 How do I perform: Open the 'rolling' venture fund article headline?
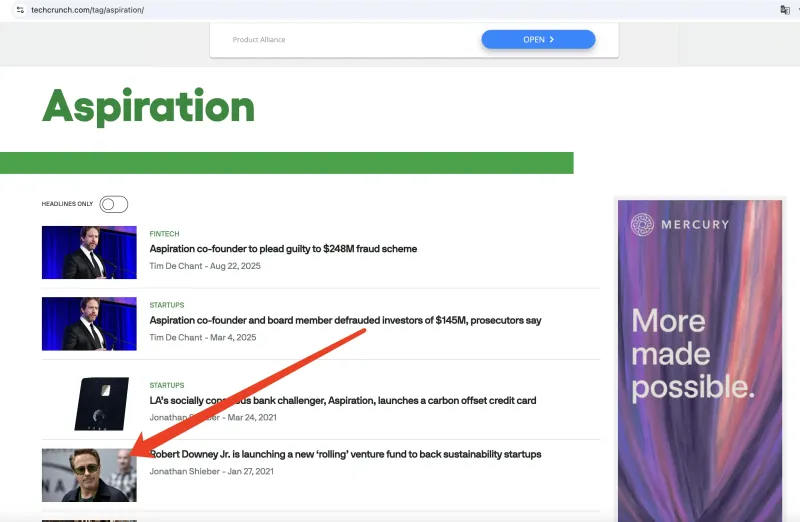(345, 454)
